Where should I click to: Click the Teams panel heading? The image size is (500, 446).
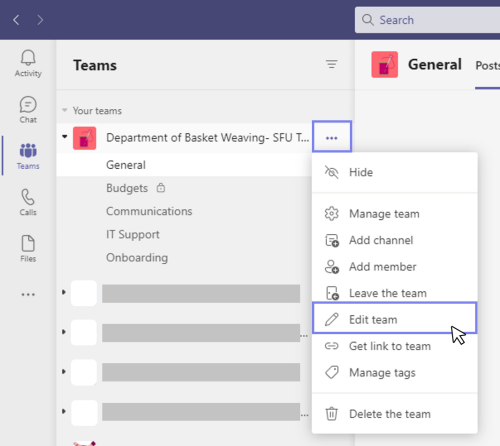[x=95, y=65]
